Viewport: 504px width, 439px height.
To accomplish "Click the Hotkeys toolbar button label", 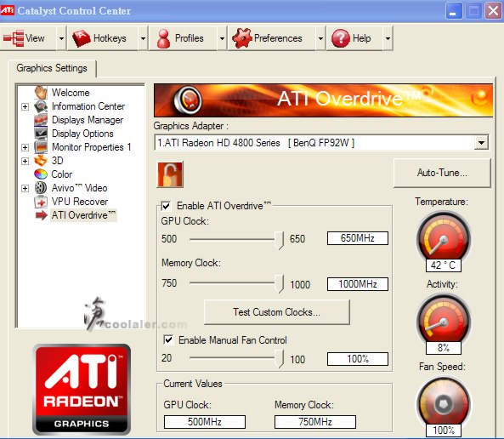I will tap(110, 38).
